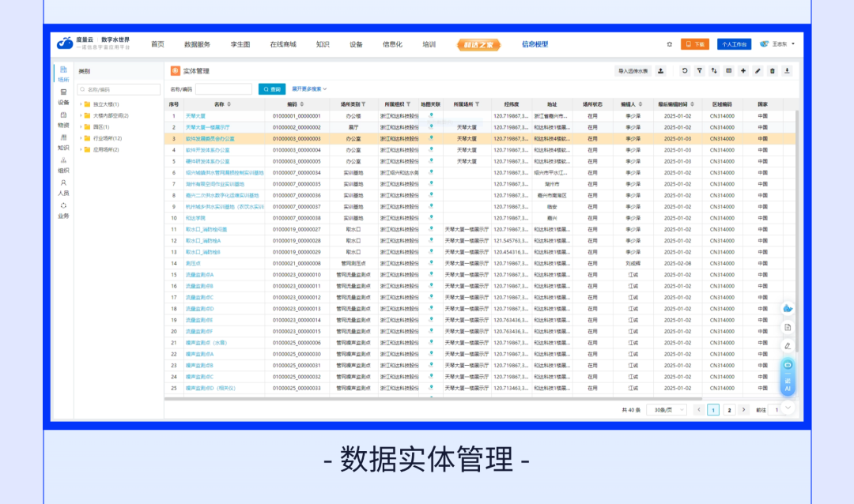Click the pencil edit icon in the toolbar

click(758, 71)
